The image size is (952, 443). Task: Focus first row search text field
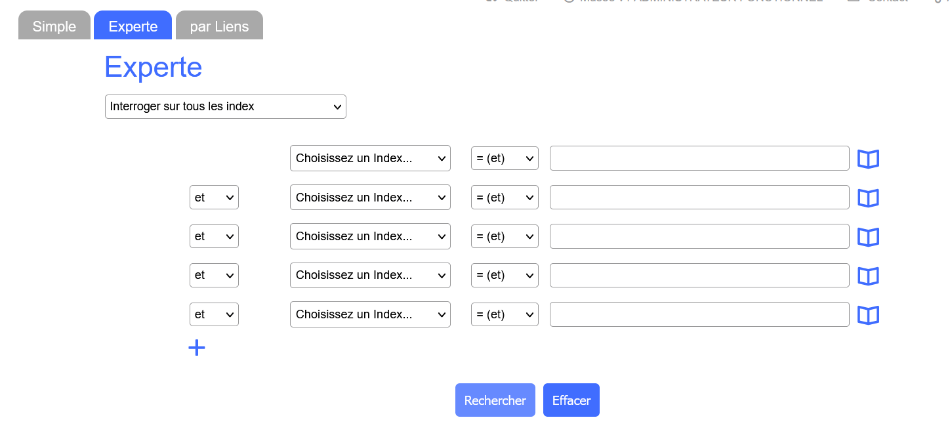click(x=699, y=159)
